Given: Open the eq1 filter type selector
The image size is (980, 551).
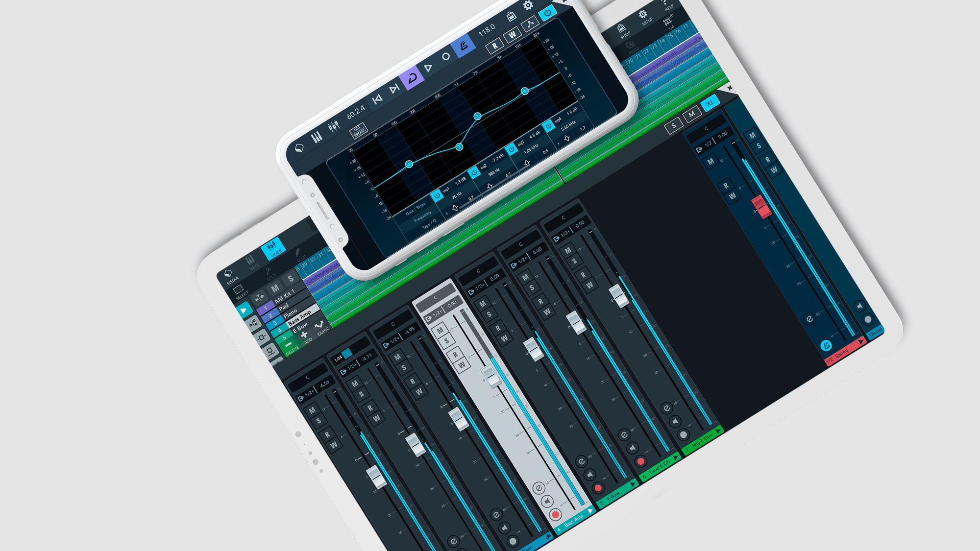Looking at the screenshot, I should coord(455,208).
